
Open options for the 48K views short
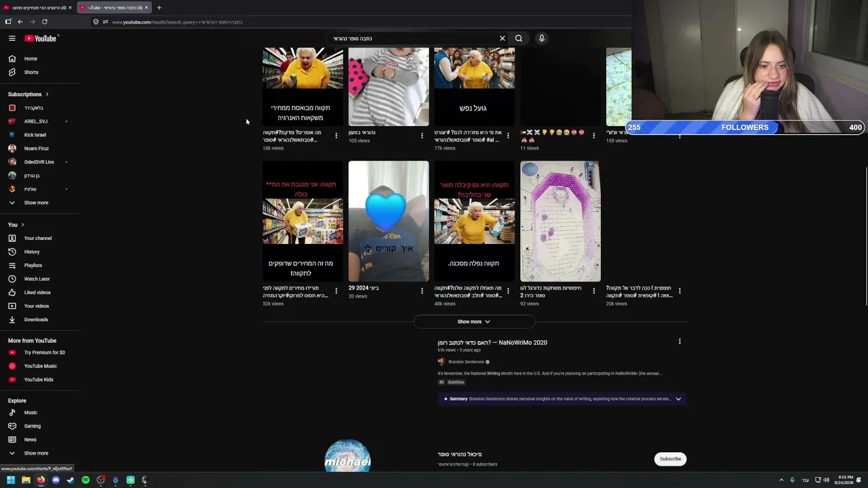[x=508, y=291]
